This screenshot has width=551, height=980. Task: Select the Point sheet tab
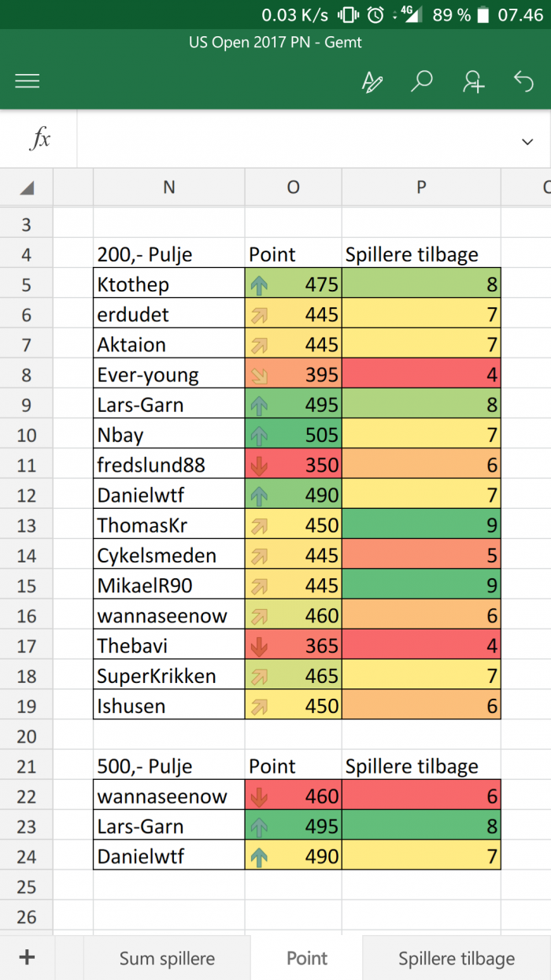click(307, 958)
